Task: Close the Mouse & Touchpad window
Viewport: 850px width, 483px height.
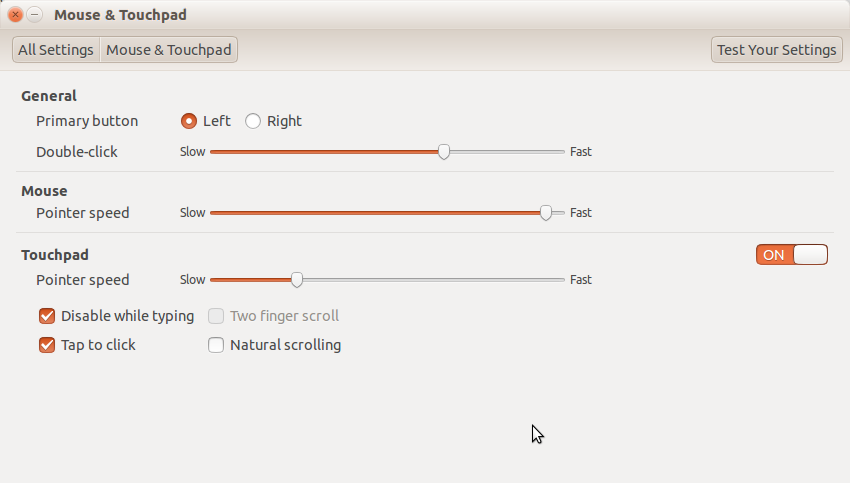Action: (x=15, y=15)
